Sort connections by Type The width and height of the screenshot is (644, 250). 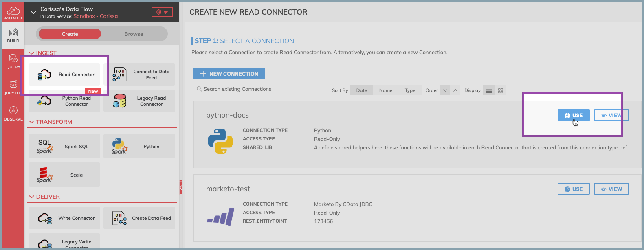410,90
